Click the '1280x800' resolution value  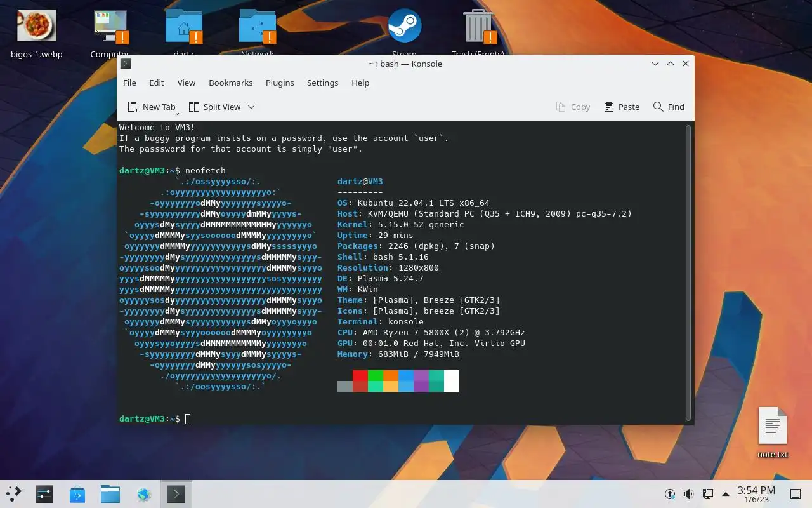click(419, 268)
